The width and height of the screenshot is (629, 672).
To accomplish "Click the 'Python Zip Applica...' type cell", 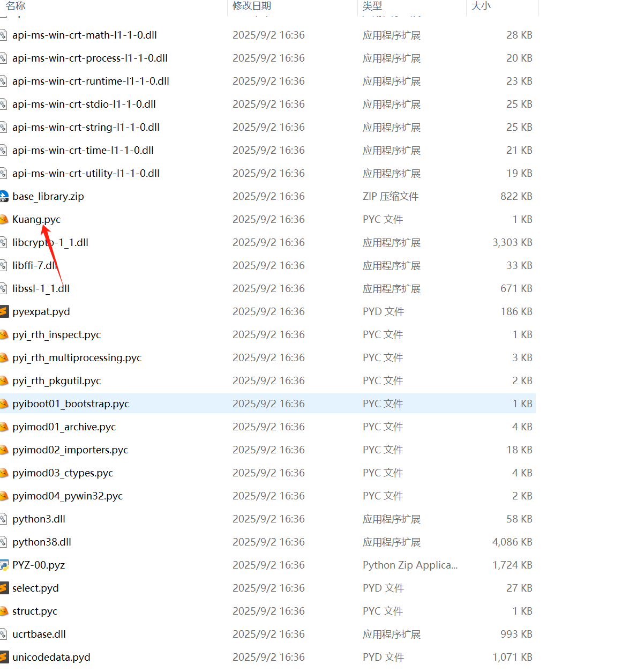I will (410, 565).
